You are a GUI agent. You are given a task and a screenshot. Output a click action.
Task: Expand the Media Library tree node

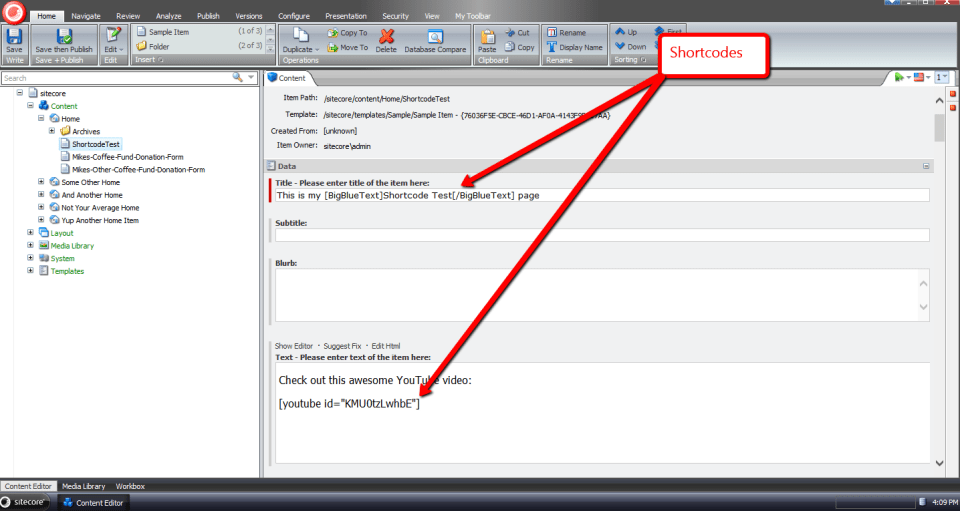[x=30, y=245]
